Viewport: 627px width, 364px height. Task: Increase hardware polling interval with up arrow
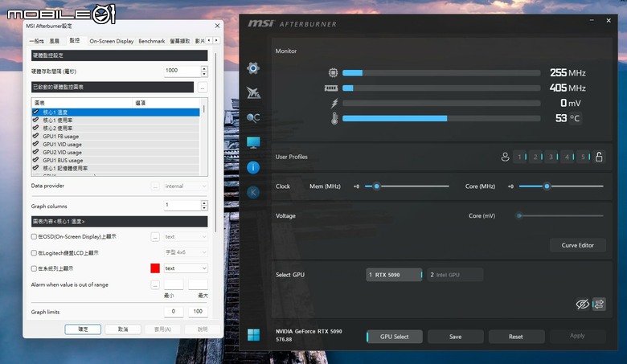[x=204, y=69]
